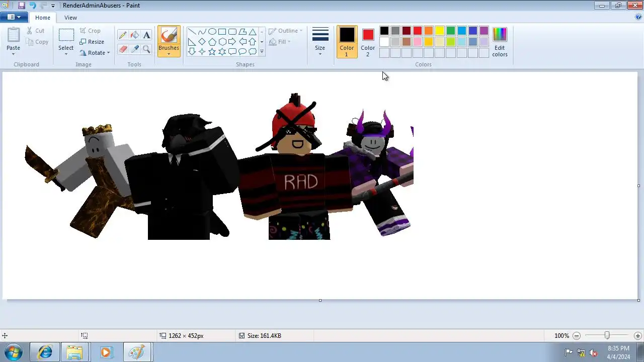
Task: Choose the Triangle shape
Action: (253, 32)
